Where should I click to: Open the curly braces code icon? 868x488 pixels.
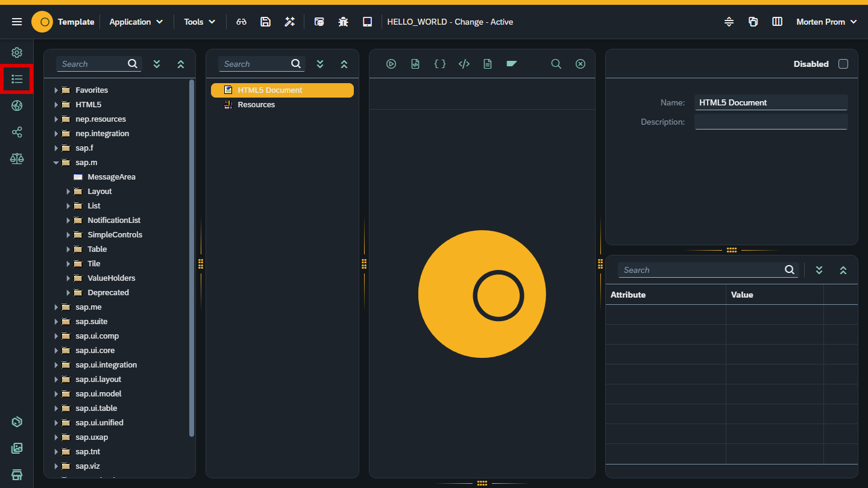click(x=440, y=64)
